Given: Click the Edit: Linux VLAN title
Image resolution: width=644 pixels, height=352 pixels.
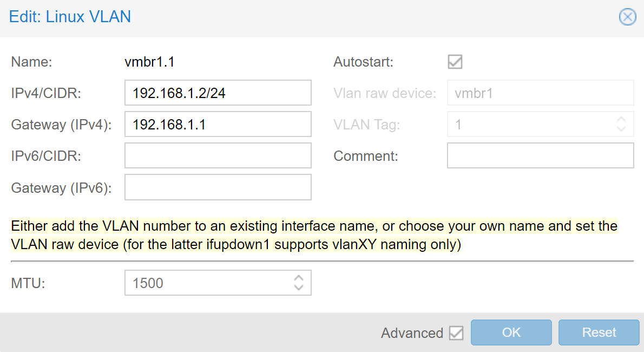Looking at the screenshot, I should point(70,17).
